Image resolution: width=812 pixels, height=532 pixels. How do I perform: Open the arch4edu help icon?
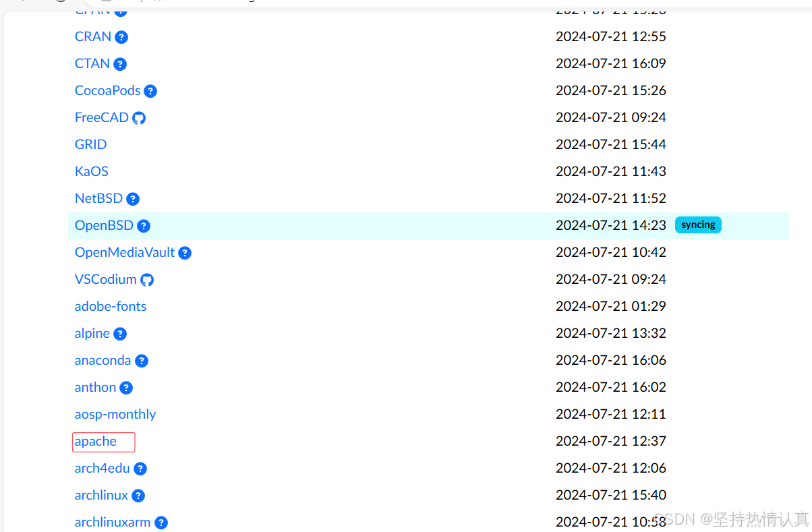(140, 469)
